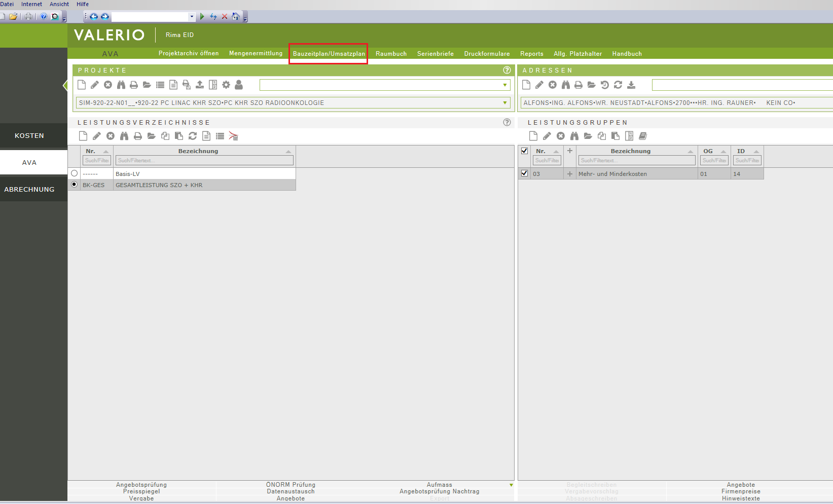Click the settings gear icon in Projekte toolbar

(226, 85)
